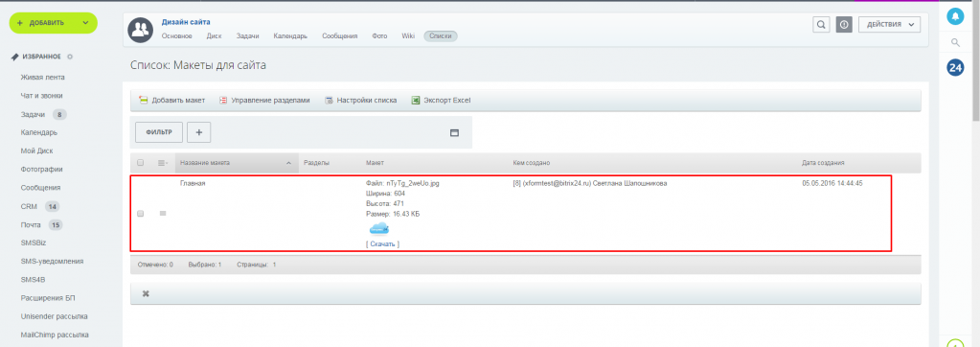Open CRM in sidebar
Viewport: 980px width, 347px height.
pyautogui.click(x=29, y=206)
